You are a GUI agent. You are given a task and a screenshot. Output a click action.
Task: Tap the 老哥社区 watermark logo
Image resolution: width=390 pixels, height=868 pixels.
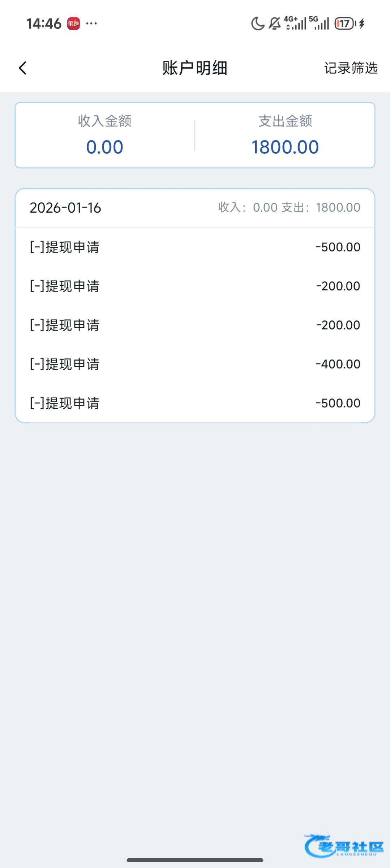click(344, 846)
